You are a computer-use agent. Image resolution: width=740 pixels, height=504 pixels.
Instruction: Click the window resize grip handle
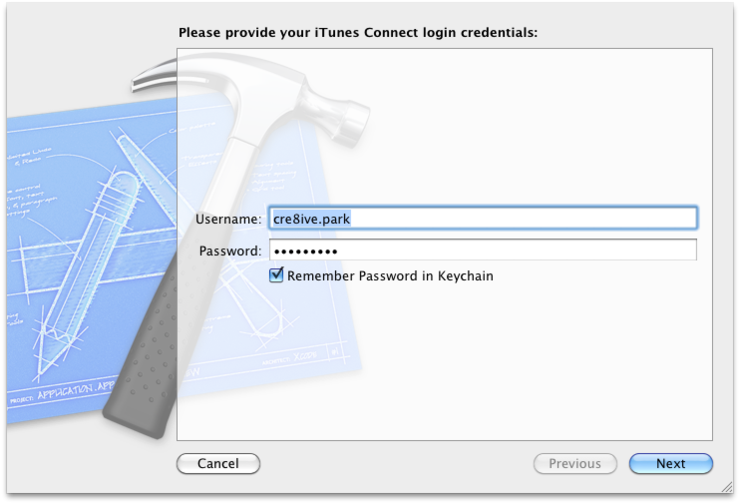click(727, 487)
